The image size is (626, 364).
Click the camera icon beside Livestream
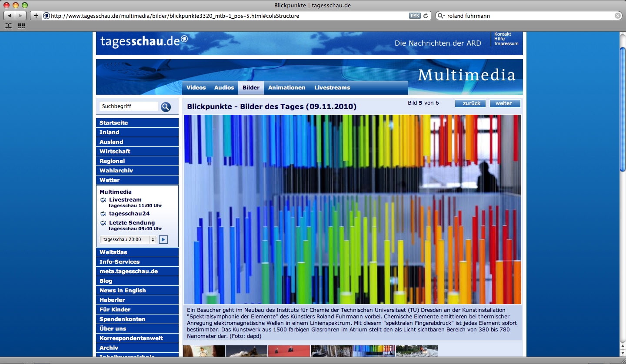(103, 200)
